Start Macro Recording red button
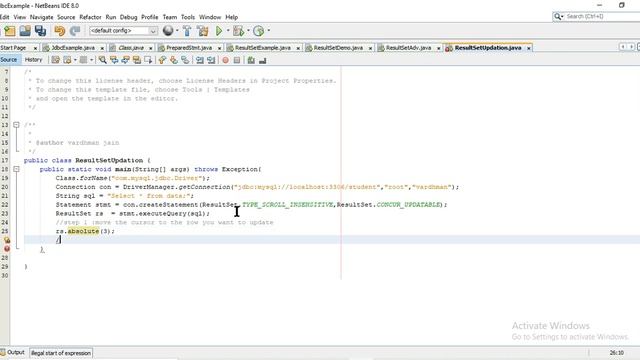The image size is (640, 360). (x=225, y=60)
